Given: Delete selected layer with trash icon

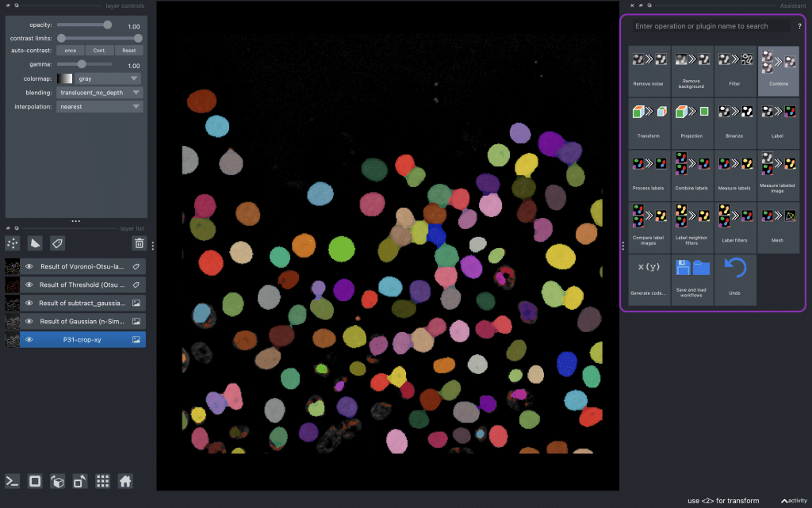Looking at the screenshot, I should (140, 243).
